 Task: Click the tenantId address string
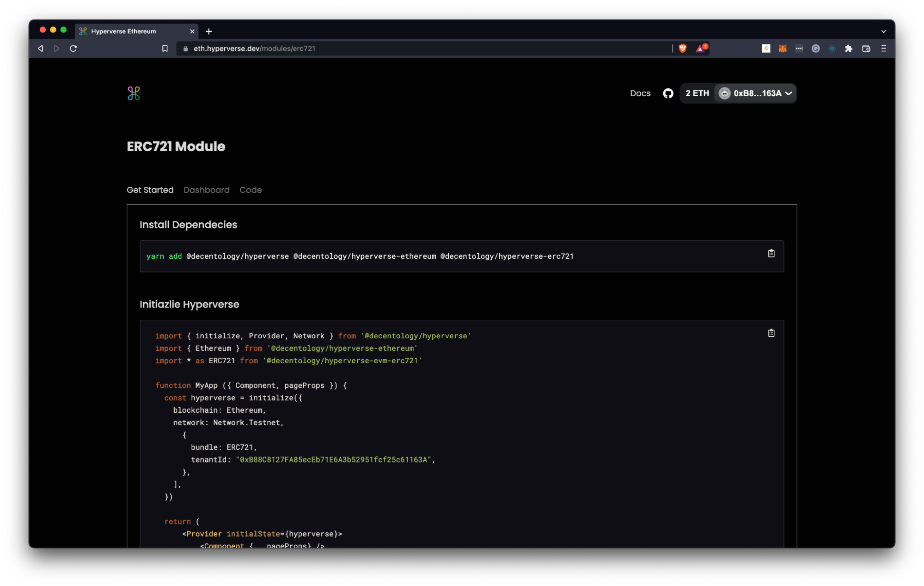click(333, 460)
